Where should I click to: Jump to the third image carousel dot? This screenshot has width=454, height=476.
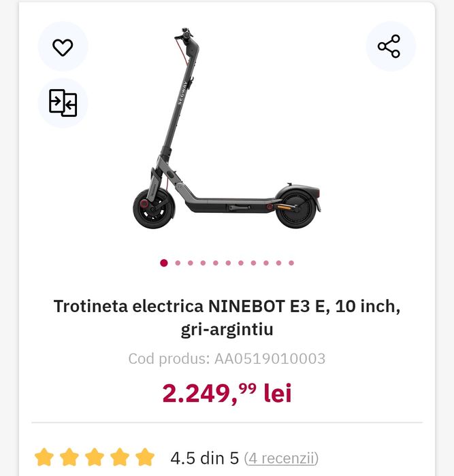(190, 263)
